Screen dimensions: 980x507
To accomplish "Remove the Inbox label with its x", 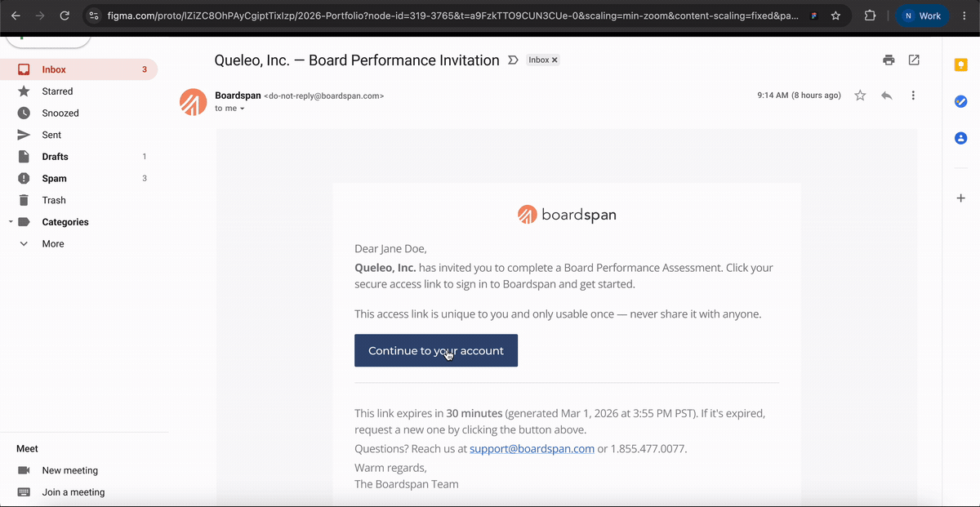I will click(x=555, y=60).
